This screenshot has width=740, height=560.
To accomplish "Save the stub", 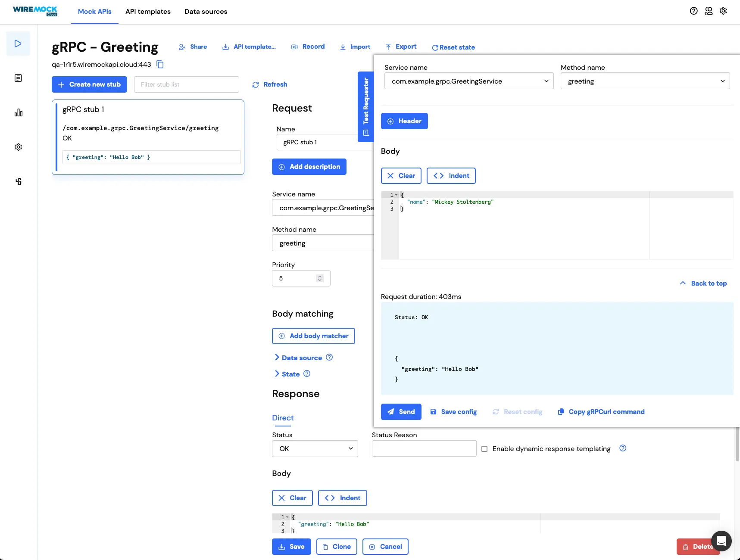I will click(x=291, y=547).
